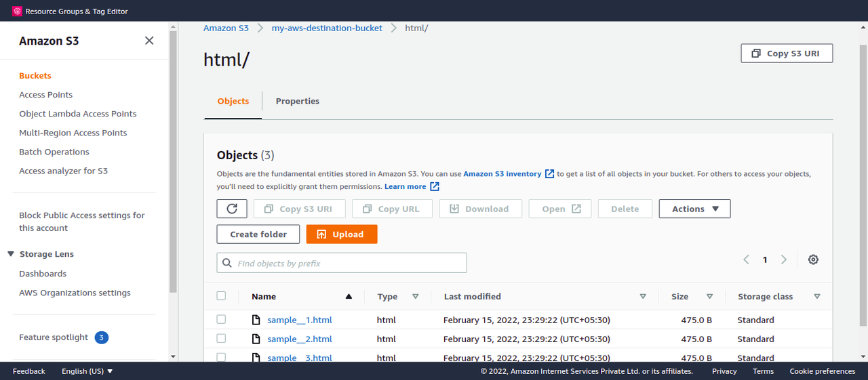Open Cookie preferences in footer
868x380 pixels.
(823, 371)
